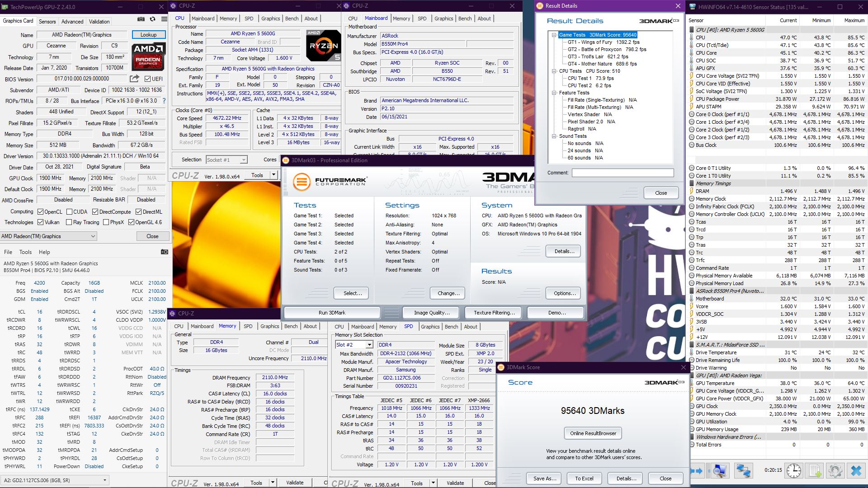Image resolution: width=868 pixels, height=488 pixels.
Task: Toggle the Vulkan checkbox
Action: (41, 222)
